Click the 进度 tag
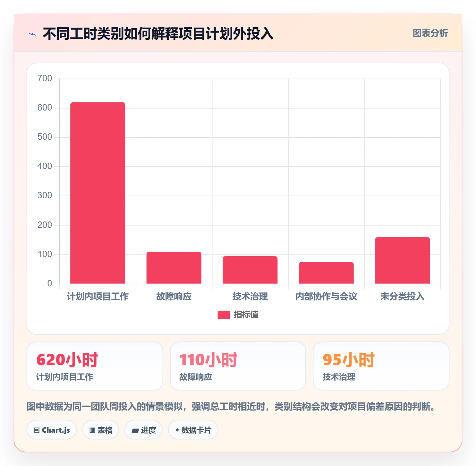476x466 pixels. (x=143, y=430)
